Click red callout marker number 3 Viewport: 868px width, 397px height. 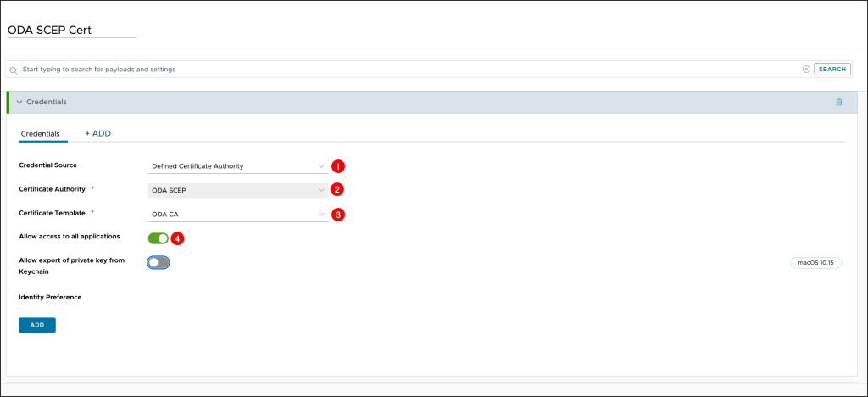point(337,215)
